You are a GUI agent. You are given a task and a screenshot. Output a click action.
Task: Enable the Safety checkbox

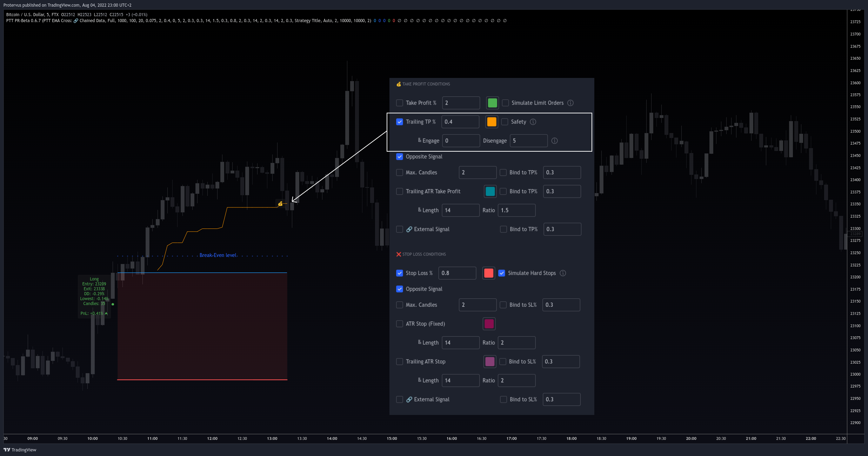pyautogui.click(x=505, y=122)
